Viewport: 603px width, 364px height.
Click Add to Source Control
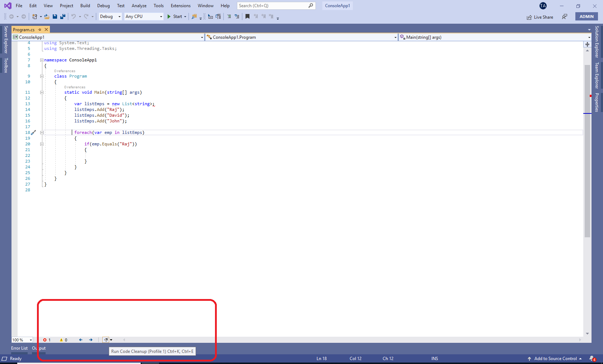pos(555,358)
